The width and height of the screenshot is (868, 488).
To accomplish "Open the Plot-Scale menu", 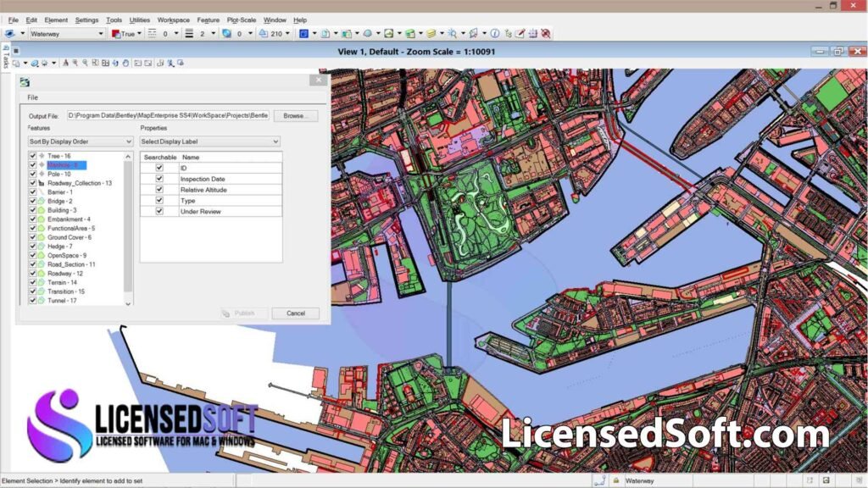I will 242,20.
